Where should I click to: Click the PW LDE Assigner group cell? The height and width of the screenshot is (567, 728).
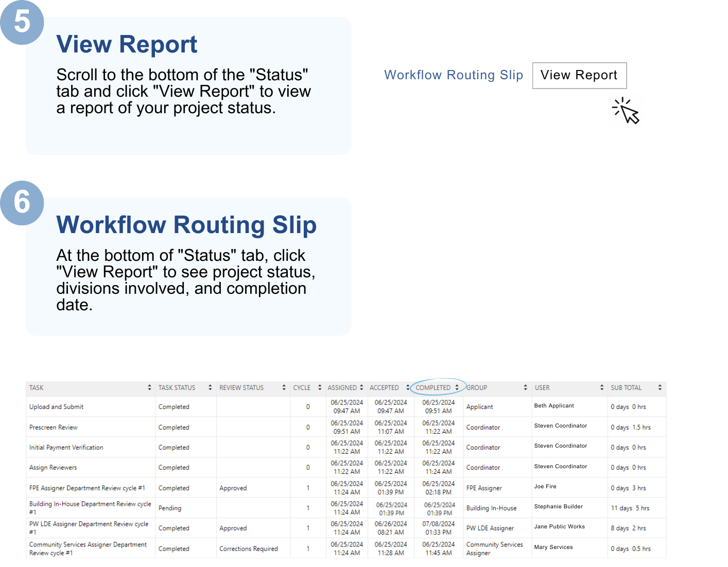(490, 528)
